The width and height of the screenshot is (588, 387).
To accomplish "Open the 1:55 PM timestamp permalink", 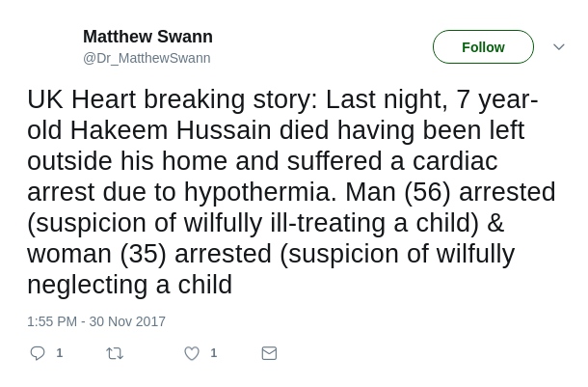I will tap(52, 321).
